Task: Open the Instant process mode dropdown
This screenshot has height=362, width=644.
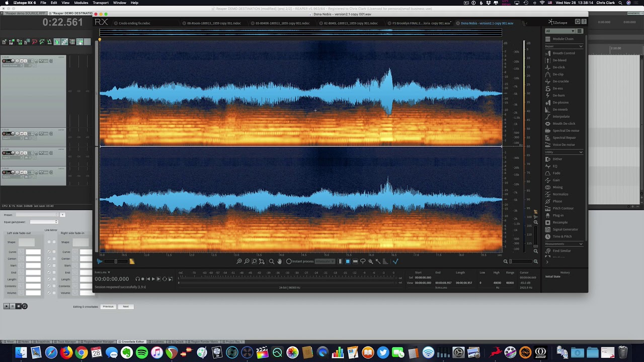Action: tap(325, 261)
